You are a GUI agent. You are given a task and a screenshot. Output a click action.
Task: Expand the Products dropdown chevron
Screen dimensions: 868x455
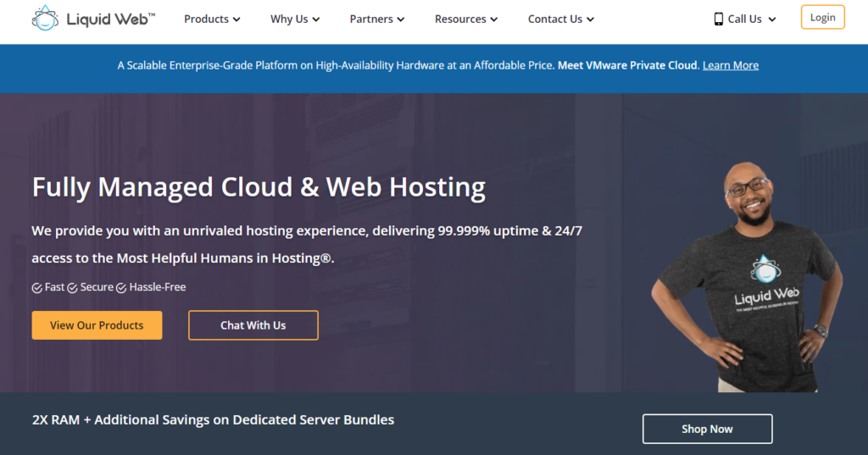coord(236,19)
